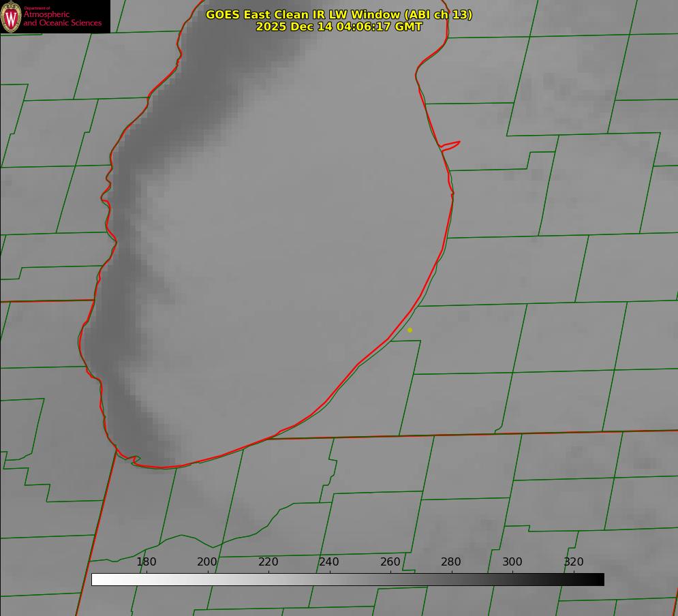Click the 200 label above the colorbar
This screenshot has width=678, height=616.
[x=207, y=561]
